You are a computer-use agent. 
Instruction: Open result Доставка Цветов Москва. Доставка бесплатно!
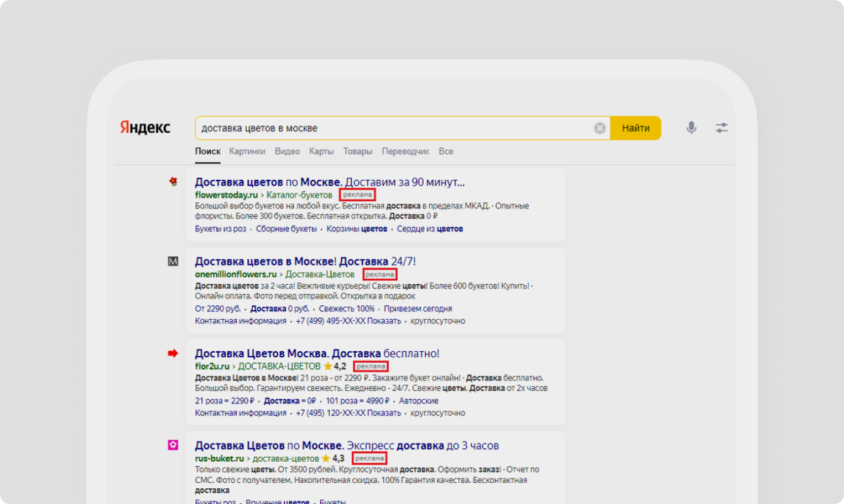(317, 354)
